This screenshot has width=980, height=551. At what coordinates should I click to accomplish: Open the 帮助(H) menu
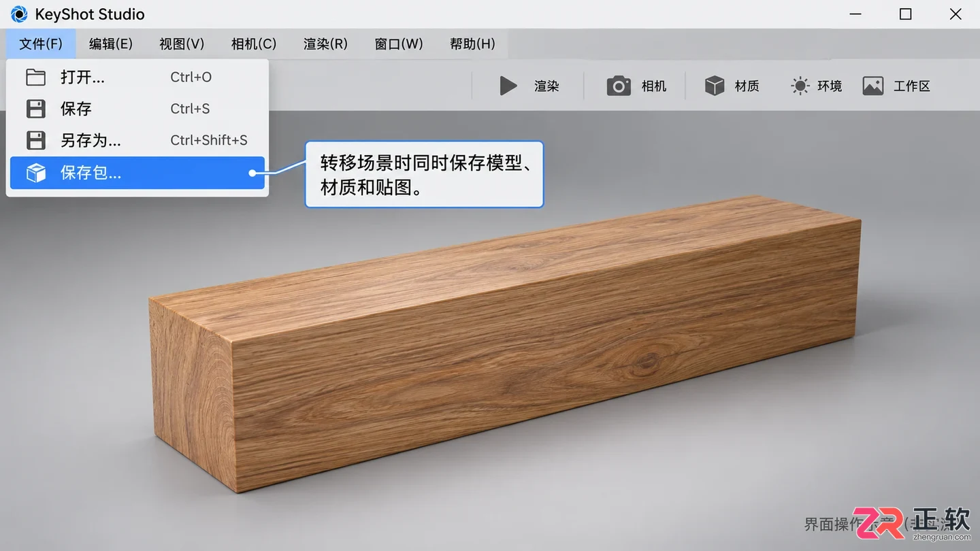click(x=472, y=44)
